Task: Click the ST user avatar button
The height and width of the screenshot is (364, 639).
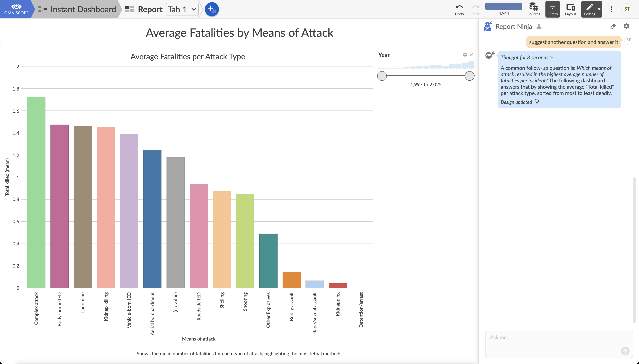Action: (x=627, y=9)
